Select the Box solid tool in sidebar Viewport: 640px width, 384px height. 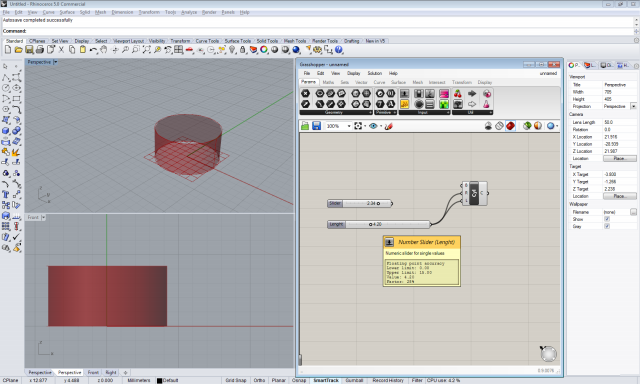(6, 131)
